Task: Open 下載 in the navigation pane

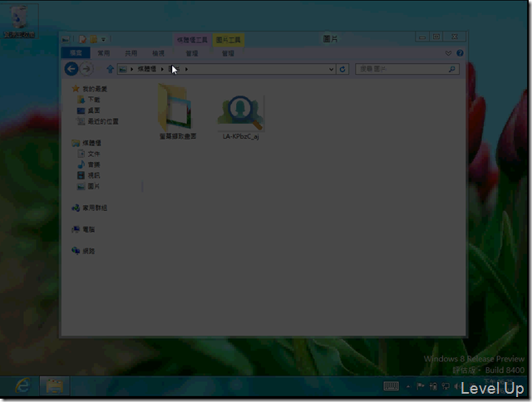Action: (x=94, y=100)
